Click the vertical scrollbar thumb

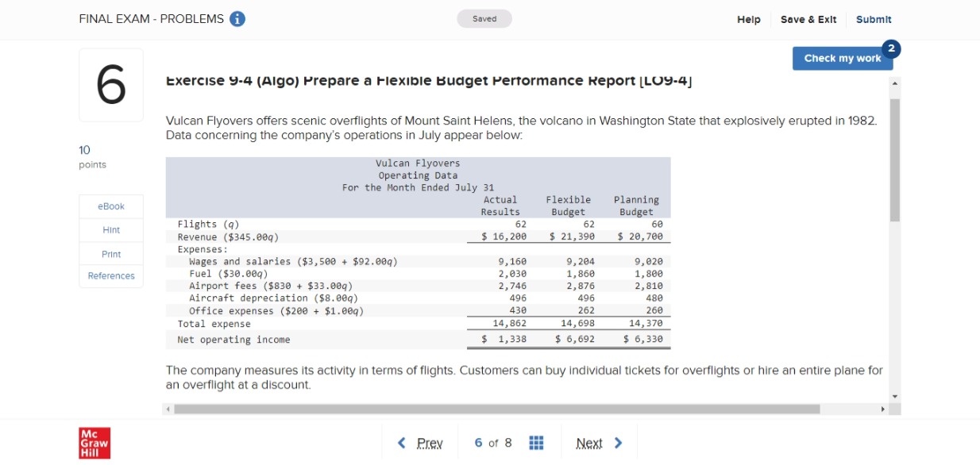coord(897,161)
